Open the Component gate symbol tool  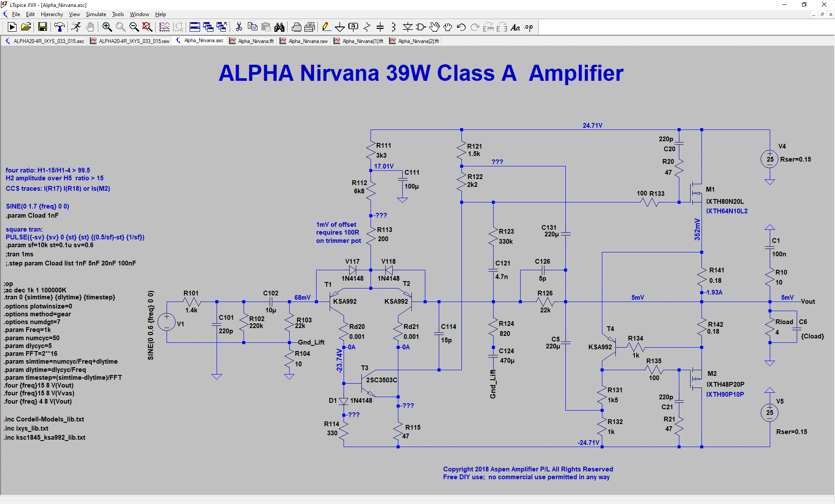click(421, 27)
